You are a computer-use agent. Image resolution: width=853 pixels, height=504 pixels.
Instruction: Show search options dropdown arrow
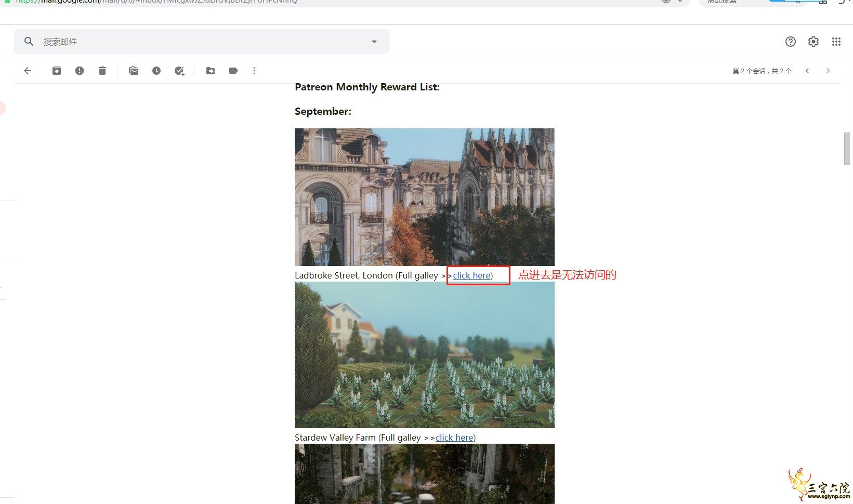point(374,42)
